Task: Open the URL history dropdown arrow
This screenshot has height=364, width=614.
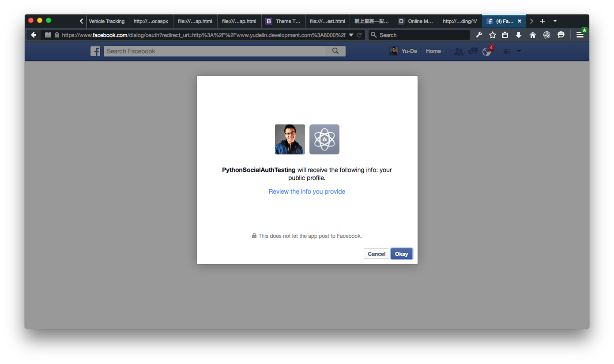Action: click(351, 35)
